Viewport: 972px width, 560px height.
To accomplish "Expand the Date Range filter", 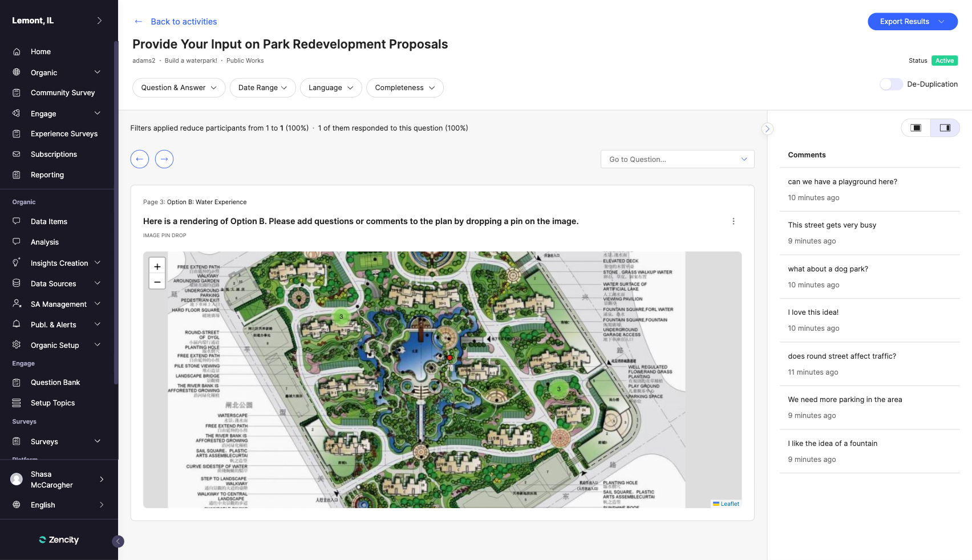I will (x=262, y=88).
